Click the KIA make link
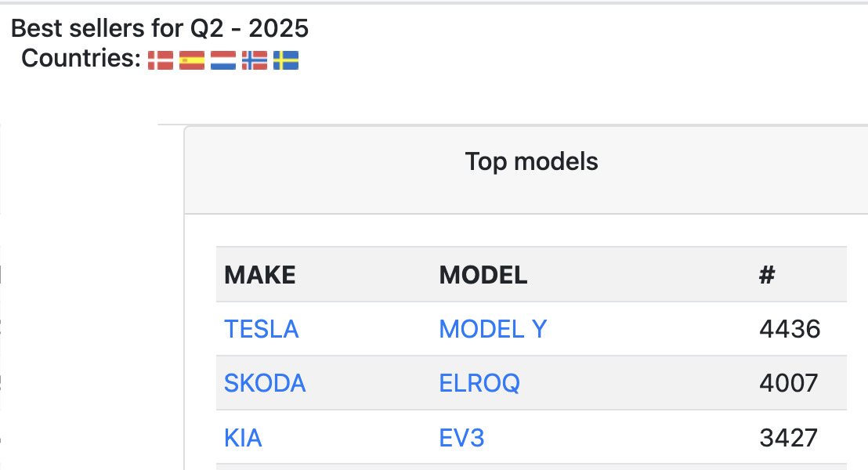 coord(243,438)
